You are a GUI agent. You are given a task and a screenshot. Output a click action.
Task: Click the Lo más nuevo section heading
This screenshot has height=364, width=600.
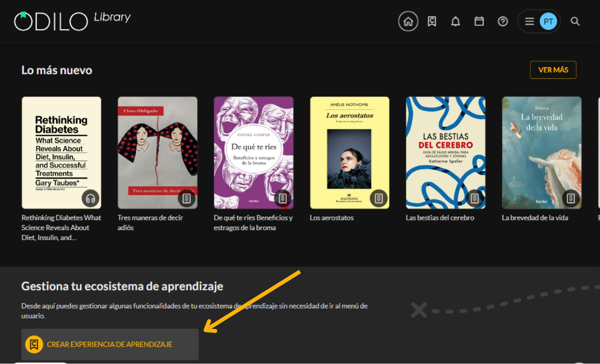click(x=57, y=70)
